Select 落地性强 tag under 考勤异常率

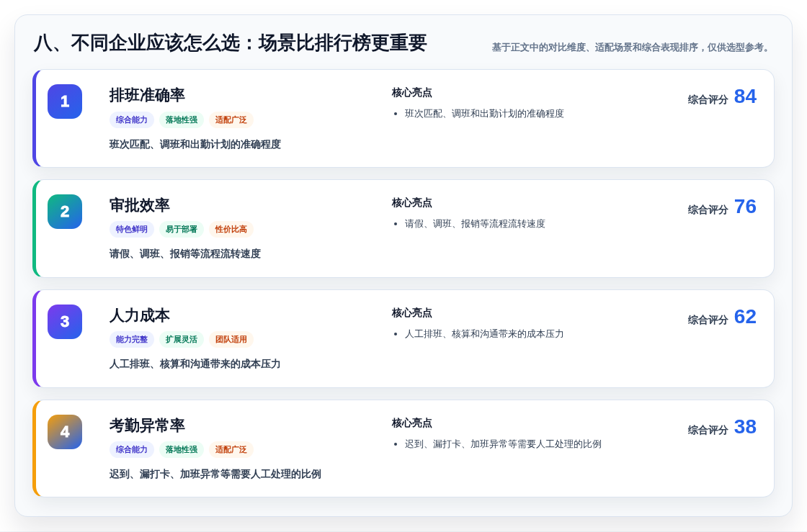(x=181, y=449)
